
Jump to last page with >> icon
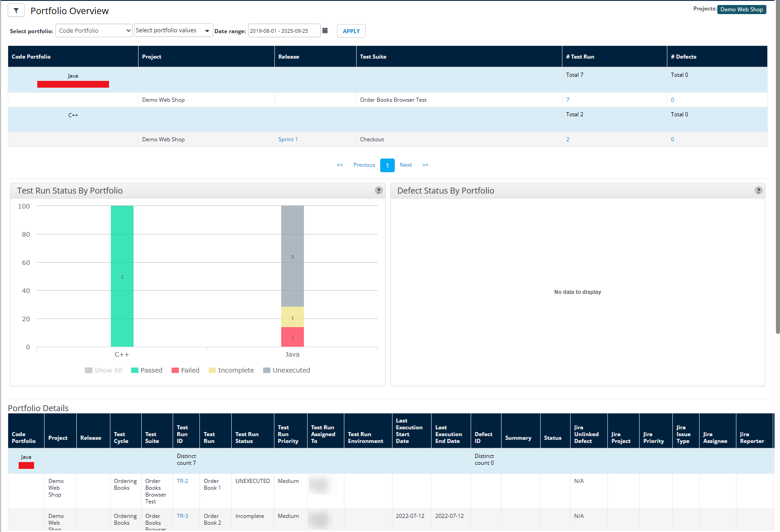(x=425, y=165)
